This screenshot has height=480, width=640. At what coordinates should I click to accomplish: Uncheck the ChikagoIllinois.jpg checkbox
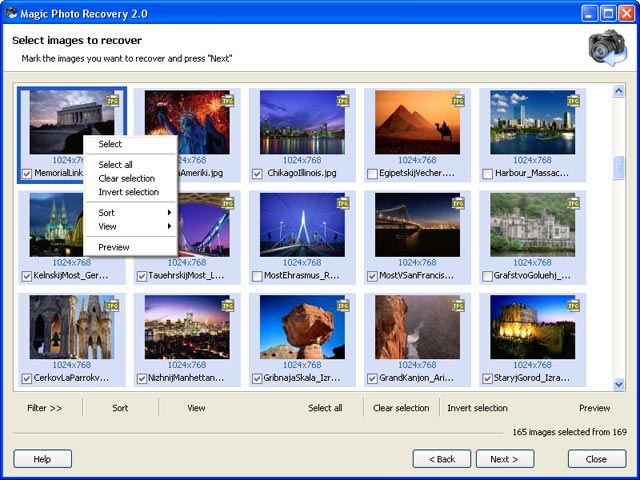tap(258, 174)
